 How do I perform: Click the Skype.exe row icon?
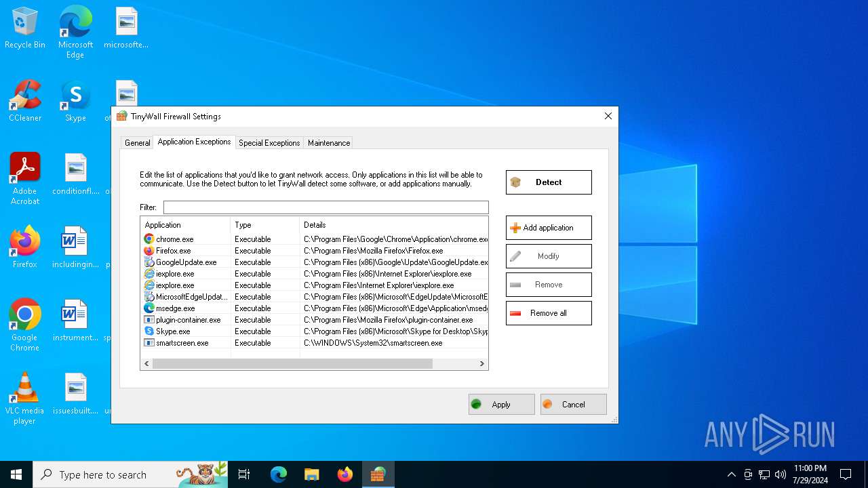(x=149, y=331)
